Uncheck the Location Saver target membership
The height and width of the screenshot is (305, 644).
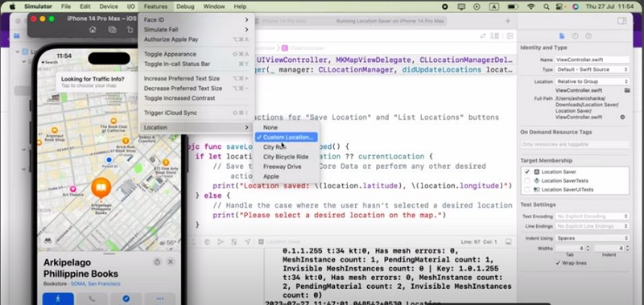click(x=527, y=171)
